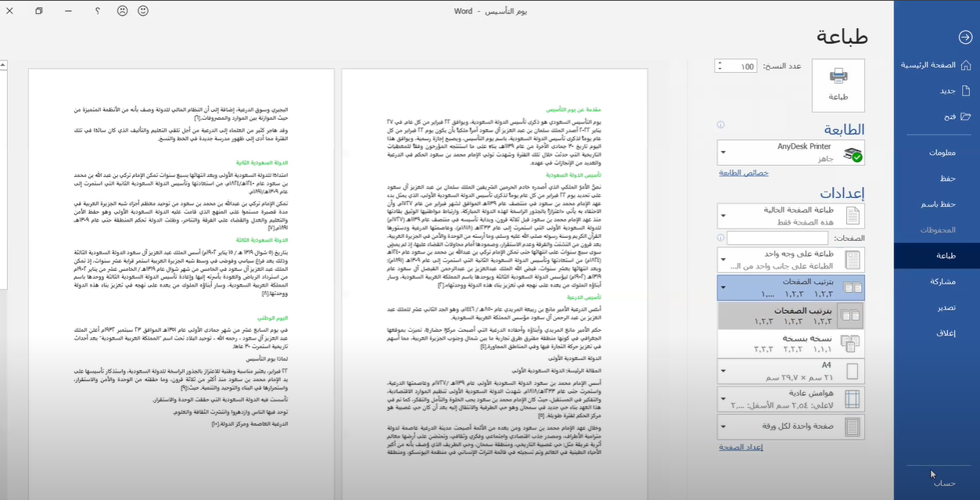
Task: Click the الصفحات pages input field
Action: click(x=777, y=238)
